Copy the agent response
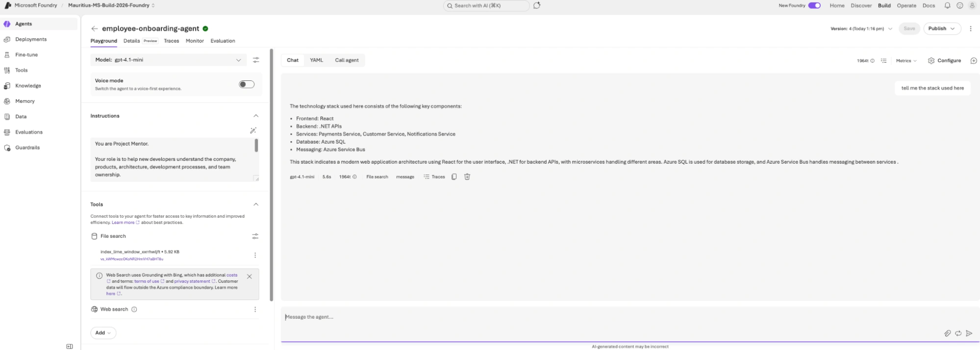The height and width of the screenshot is (350, 980). [x=454, y=177]
